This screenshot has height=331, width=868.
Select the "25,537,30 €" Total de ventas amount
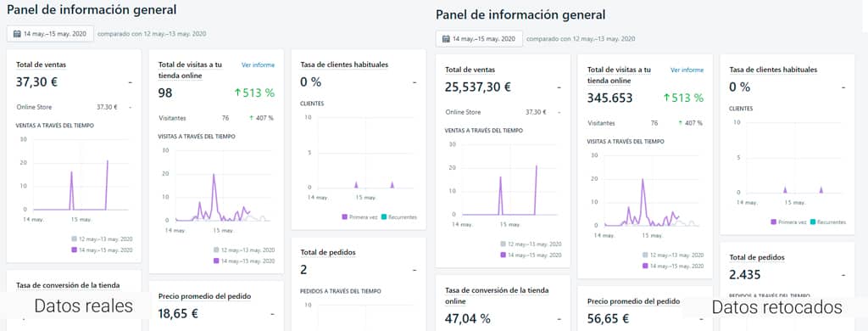[x=478, y=87]
